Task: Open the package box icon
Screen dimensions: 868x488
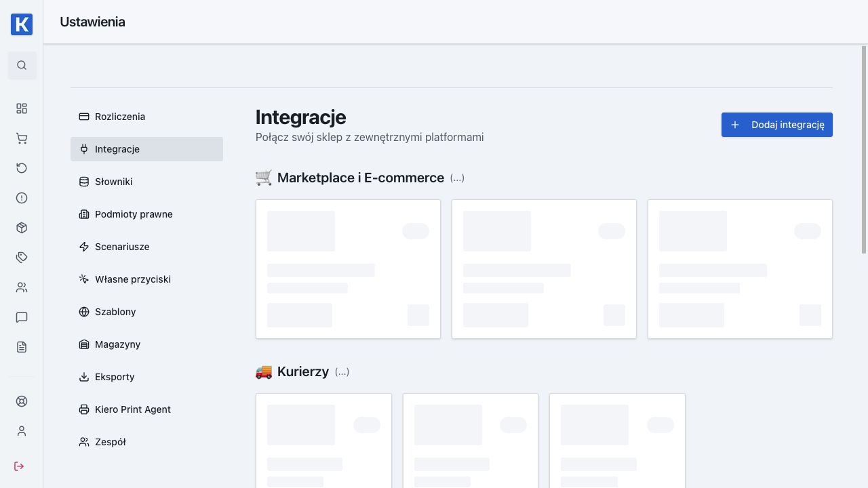Action: coord(22,228)
